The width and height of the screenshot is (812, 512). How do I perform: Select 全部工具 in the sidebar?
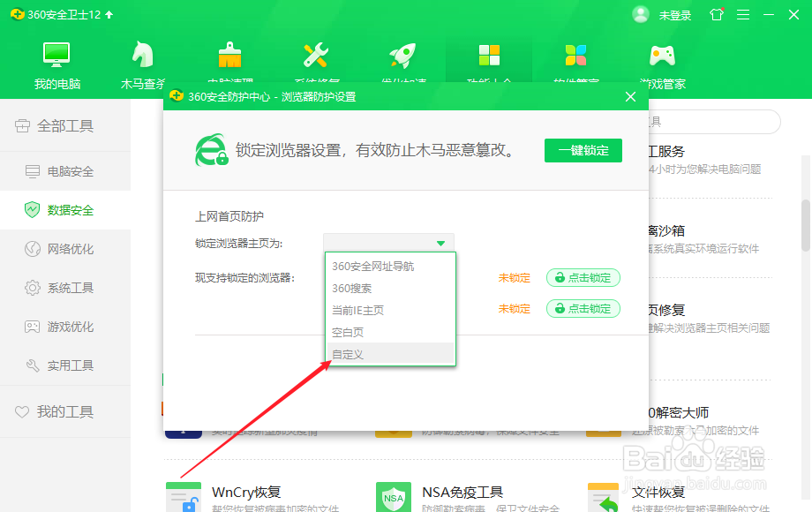(x=65, y=126)
